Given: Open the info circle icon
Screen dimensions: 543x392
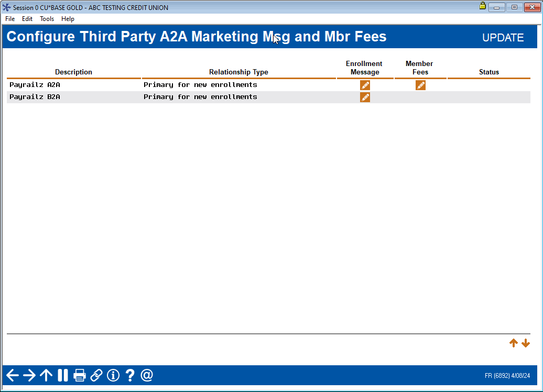Looking at the screenshot, I should (113, 375).
